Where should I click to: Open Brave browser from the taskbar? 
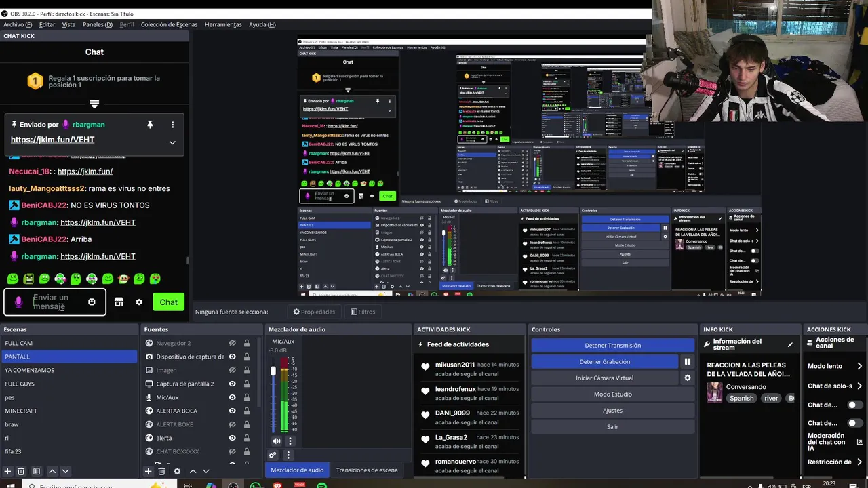point(277,485)
